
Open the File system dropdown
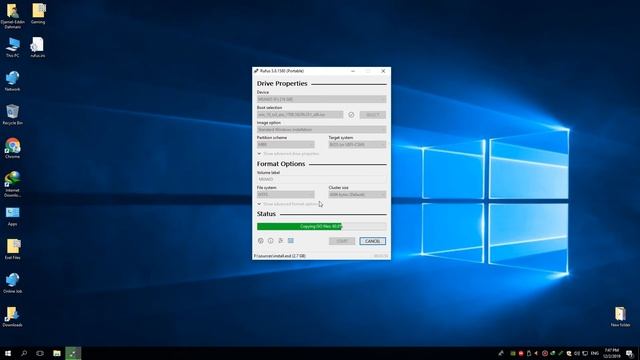[286, 195]
